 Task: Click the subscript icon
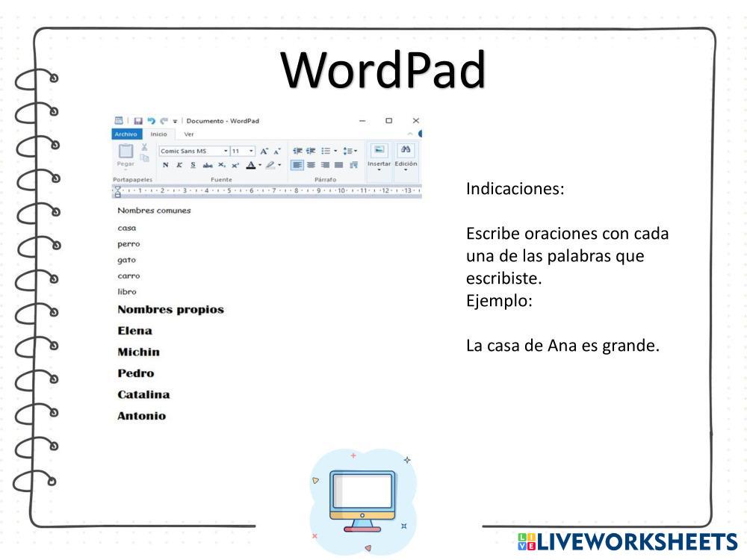tap(222, 165)
